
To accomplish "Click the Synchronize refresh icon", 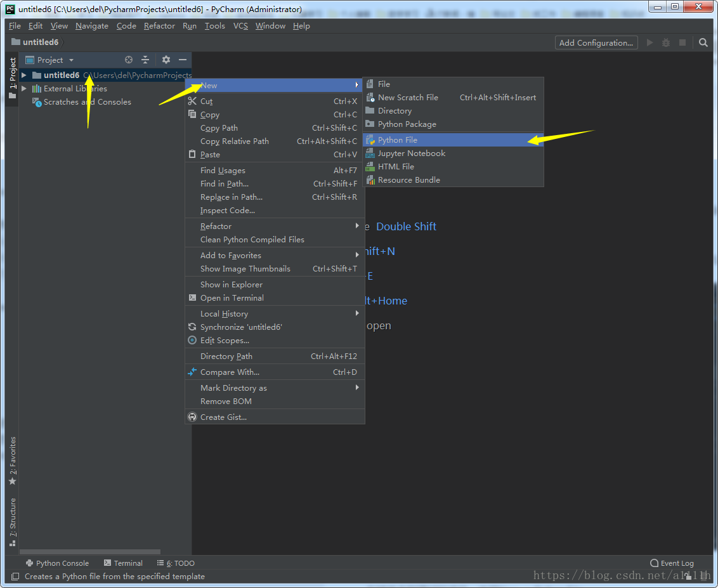I will 192,327.
